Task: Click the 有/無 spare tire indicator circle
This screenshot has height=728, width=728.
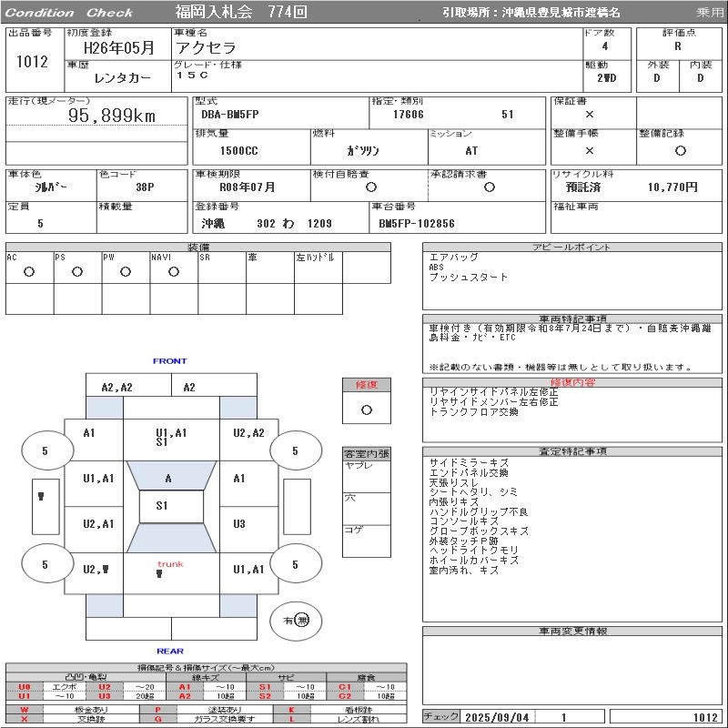Action: [296, 621]
